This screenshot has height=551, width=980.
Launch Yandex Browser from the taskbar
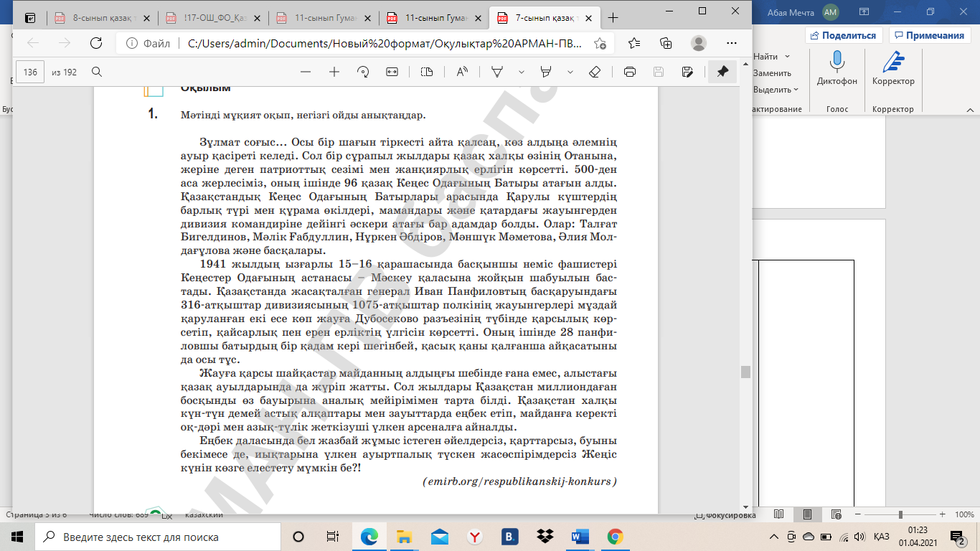tap(475, 537)
